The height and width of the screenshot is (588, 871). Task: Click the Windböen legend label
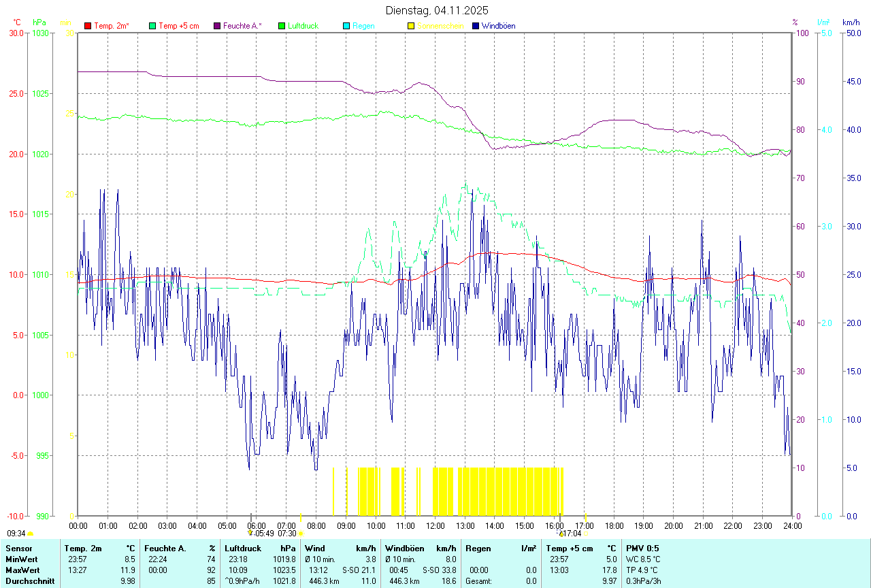498,26
